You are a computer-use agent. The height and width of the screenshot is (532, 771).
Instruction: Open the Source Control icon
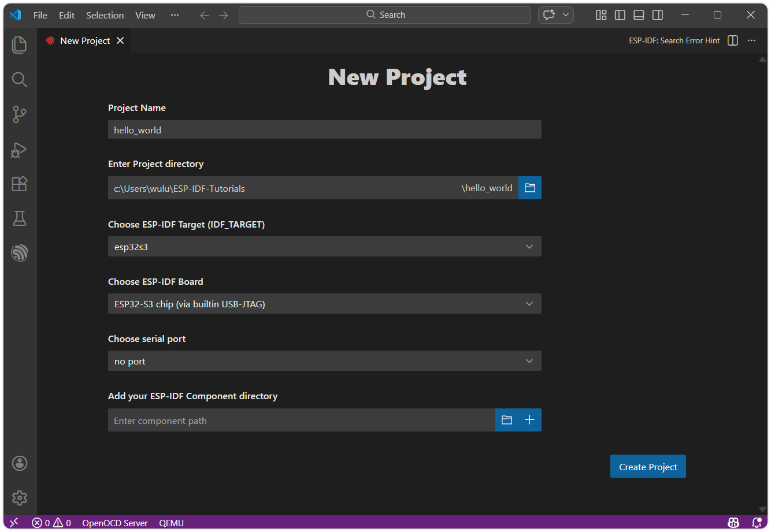pyautogui.click(x=20, y=114)
